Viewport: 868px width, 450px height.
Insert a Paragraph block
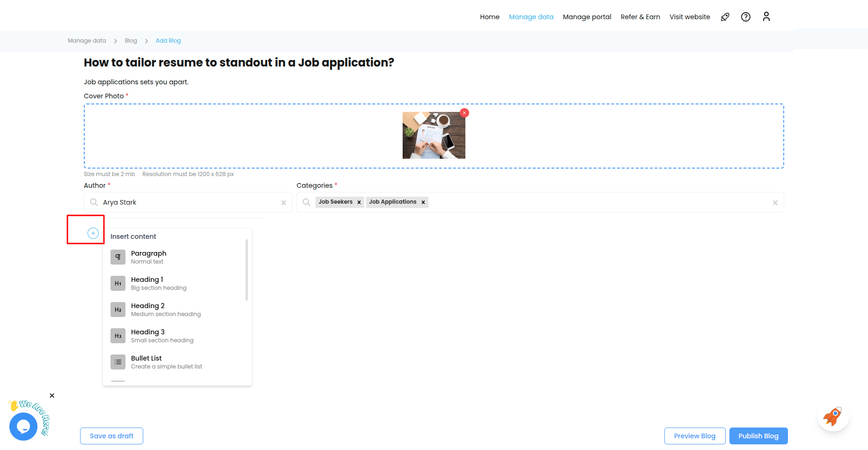pos(148,257)
